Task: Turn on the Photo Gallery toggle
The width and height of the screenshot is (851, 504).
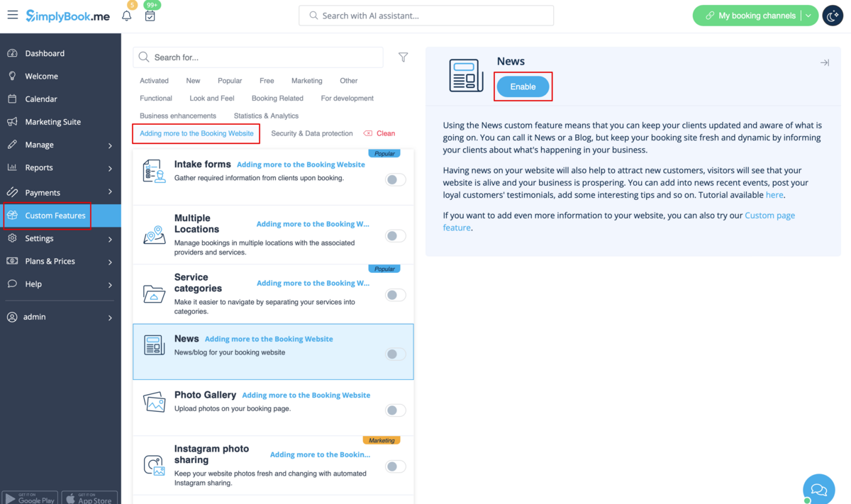Action: (395, 410)
